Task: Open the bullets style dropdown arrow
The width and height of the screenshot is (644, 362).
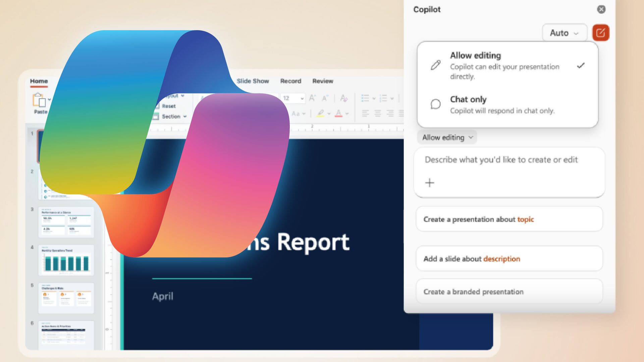Action: point(374,99)
